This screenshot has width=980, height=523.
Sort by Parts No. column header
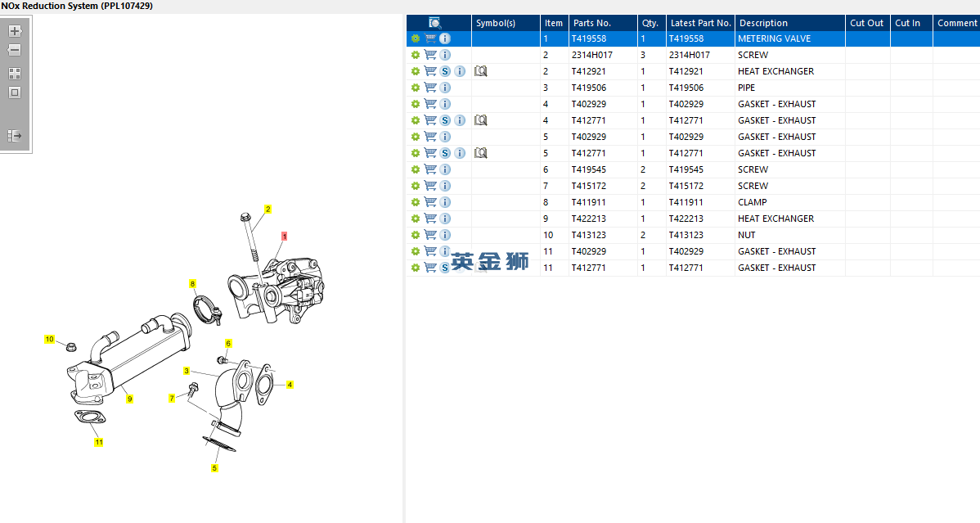[592, 23]
